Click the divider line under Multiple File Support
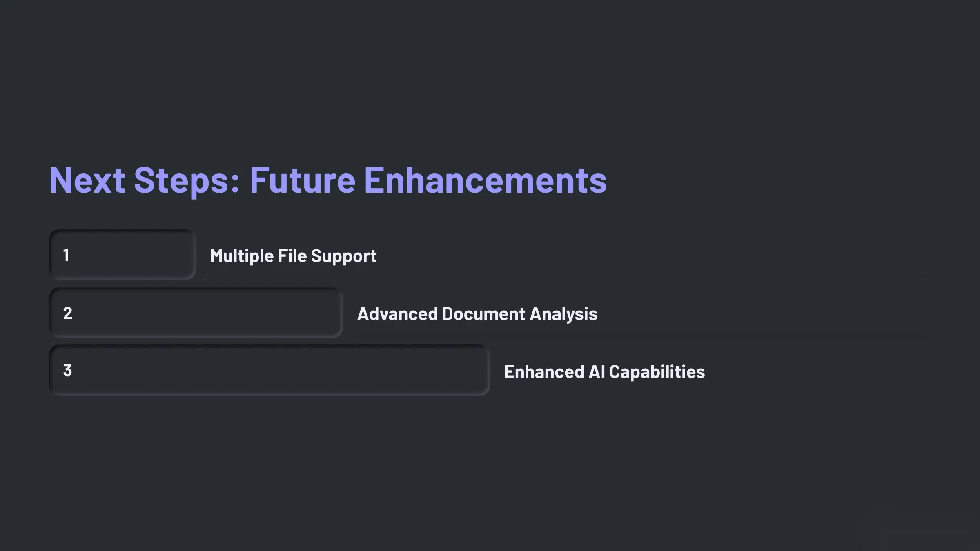 [563, 280]
